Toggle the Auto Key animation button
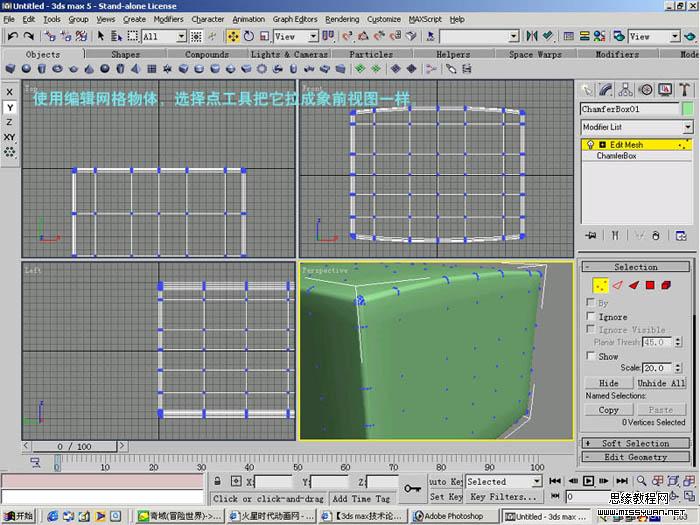The width and height of the screenshot is (700, 525). pos(445,481)
